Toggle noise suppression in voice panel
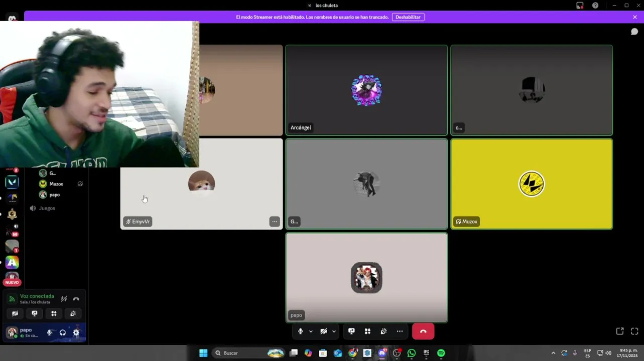The width and height of the screenshot is (644, 361). click(x=64, y=299)
